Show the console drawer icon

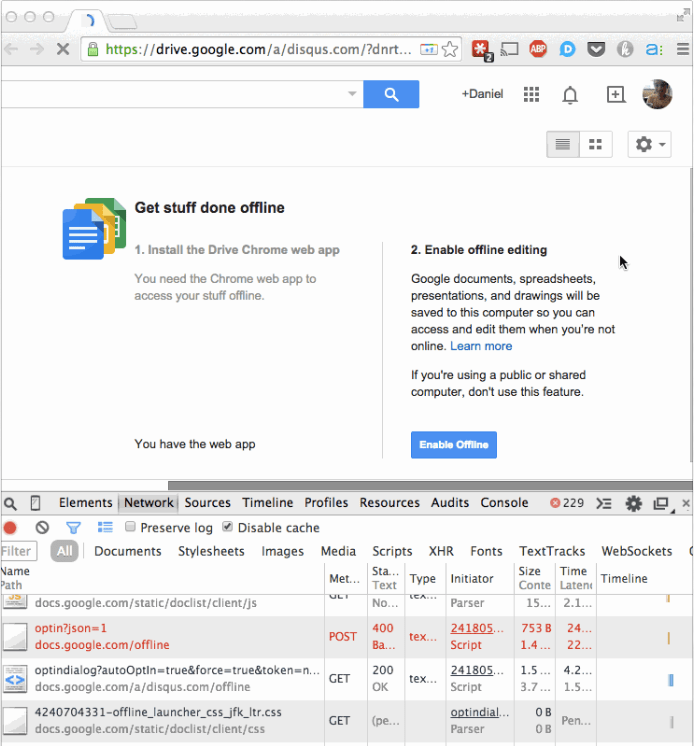(x=604, y=503)
